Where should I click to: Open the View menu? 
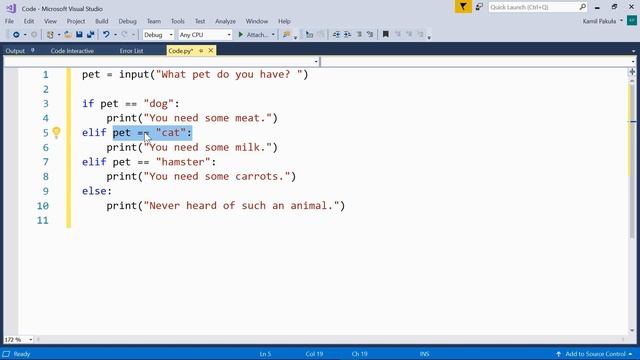tap(50, 21)
